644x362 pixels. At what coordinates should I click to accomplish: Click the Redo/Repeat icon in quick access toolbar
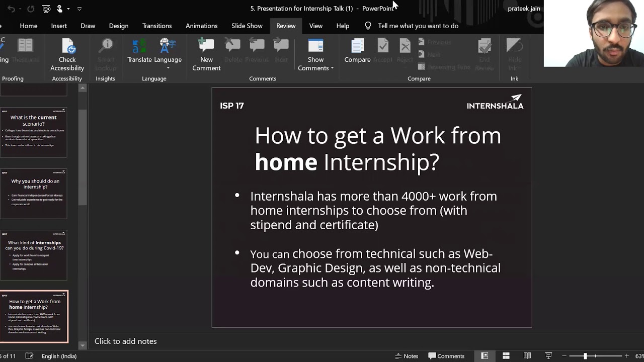pyautogui.click(x=30, y=9)
